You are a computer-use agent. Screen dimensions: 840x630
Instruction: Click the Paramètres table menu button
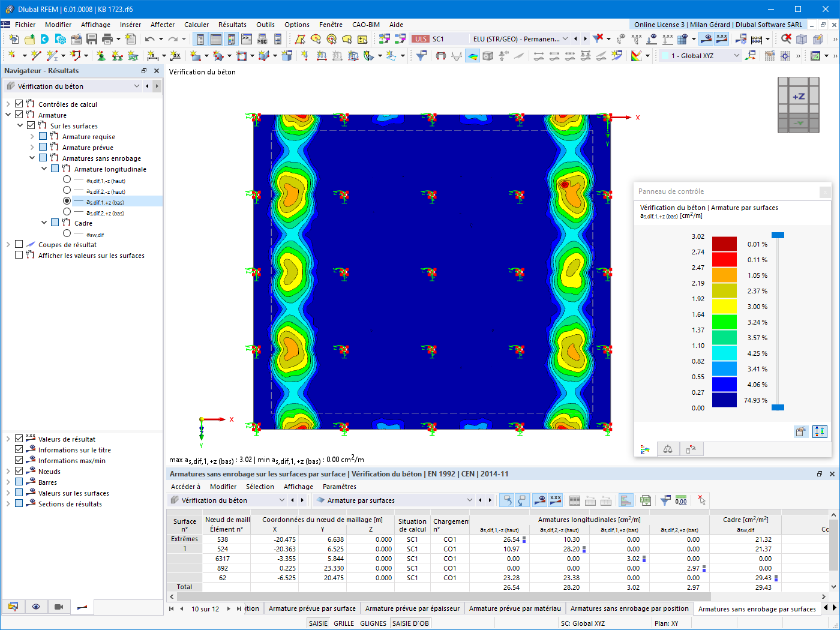pos(340,487)
